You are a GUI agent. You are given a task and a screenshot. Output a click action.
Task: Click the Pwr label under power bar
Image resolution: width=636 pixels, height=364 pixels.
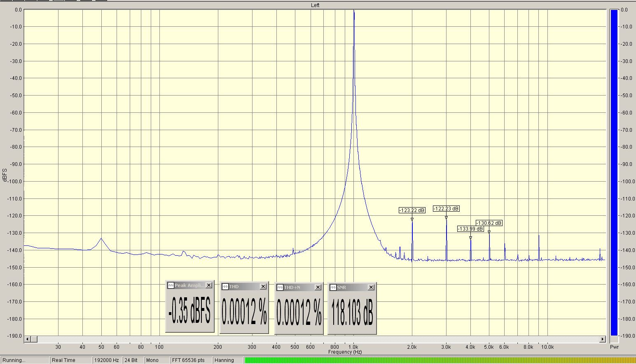(614, 347)
